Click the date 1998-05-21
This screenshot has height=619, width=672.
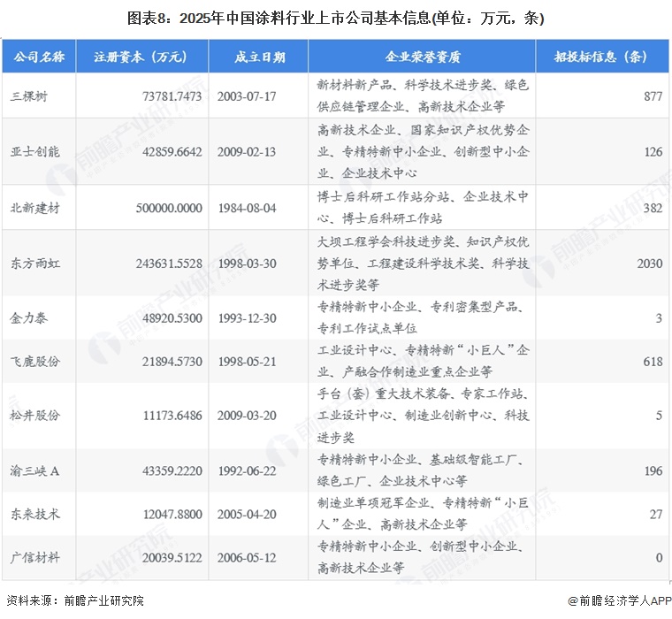pos(248,362)
